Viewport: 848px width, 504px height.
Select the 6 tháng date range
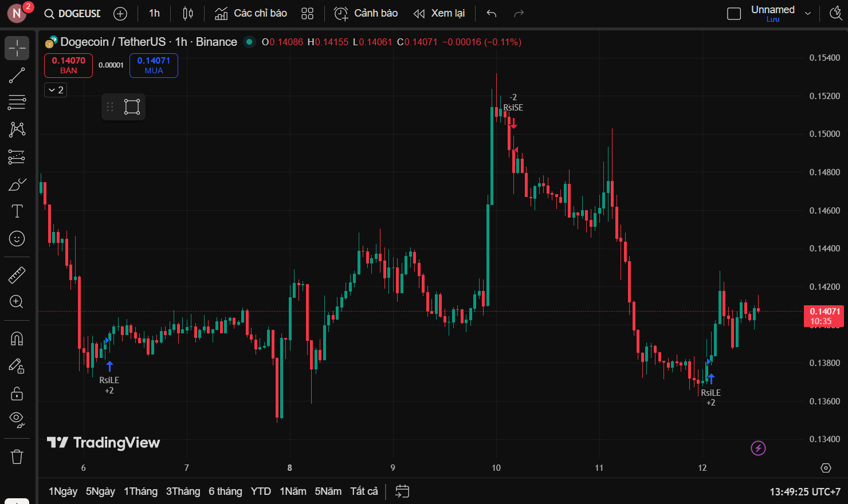(x=225, y=491)
